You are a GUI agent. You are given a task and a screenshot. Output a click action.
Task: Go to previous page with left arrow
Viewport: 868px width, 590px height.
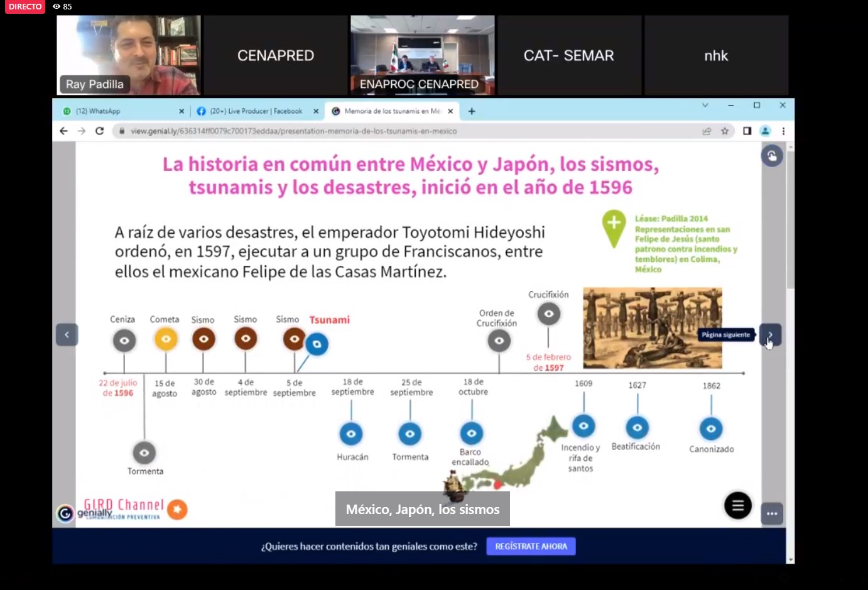pos(67,334)
